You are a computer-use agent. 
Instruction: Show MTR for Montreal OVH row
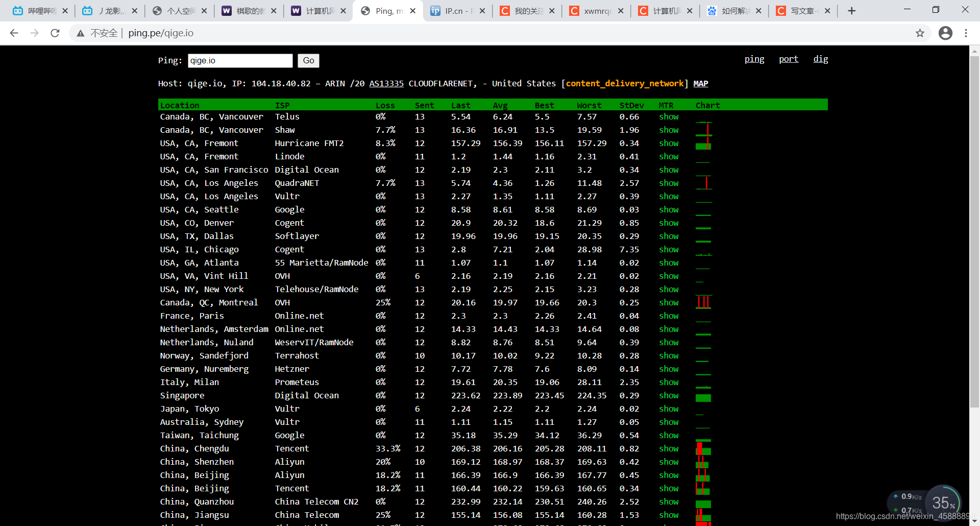669,303
